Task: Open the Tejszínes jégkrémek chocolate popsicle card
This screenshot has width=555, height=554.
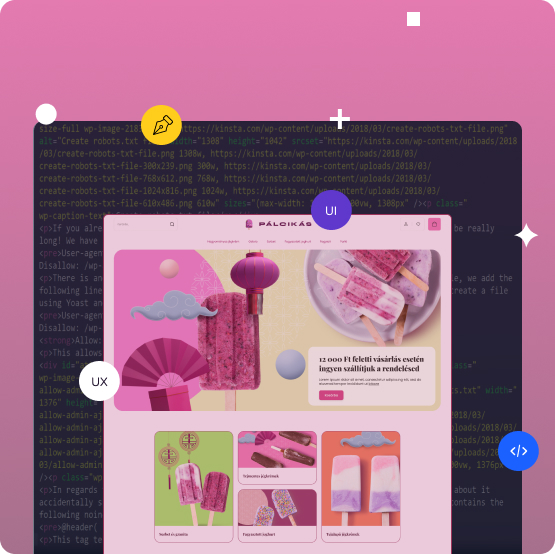Action: [x=277, y=457]
